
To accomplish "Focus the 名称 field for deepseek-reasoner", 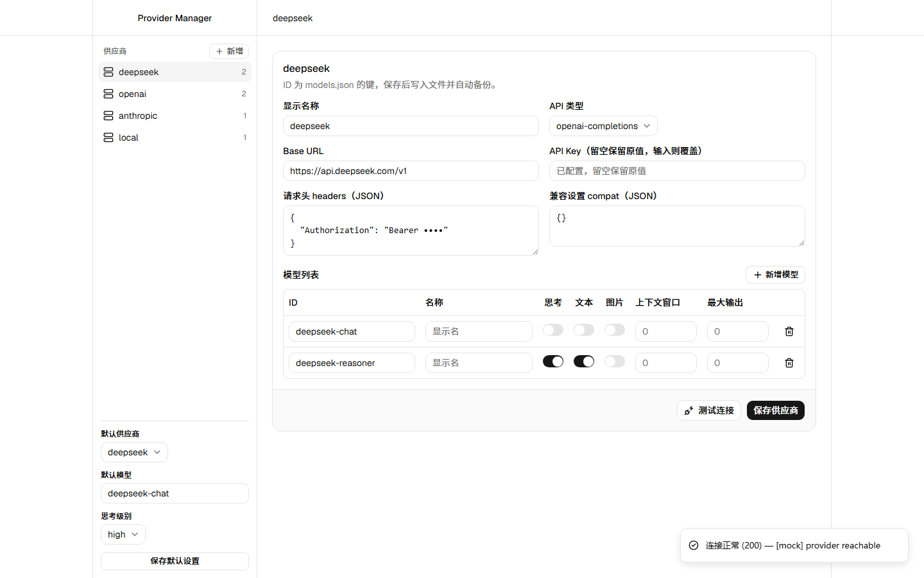I will (479, 363).
